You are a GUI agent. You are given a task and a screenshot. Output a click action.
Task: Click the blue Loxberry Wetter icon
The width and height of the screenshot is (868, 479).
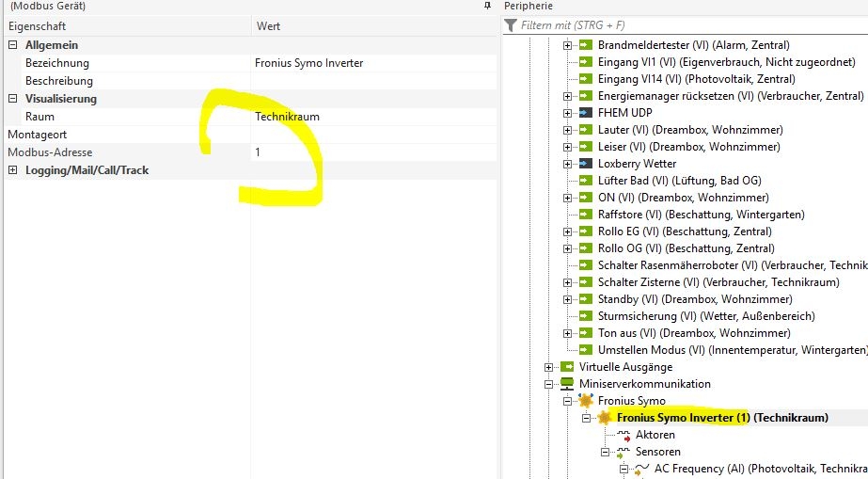pyautogui.click(x=586, y=164)
